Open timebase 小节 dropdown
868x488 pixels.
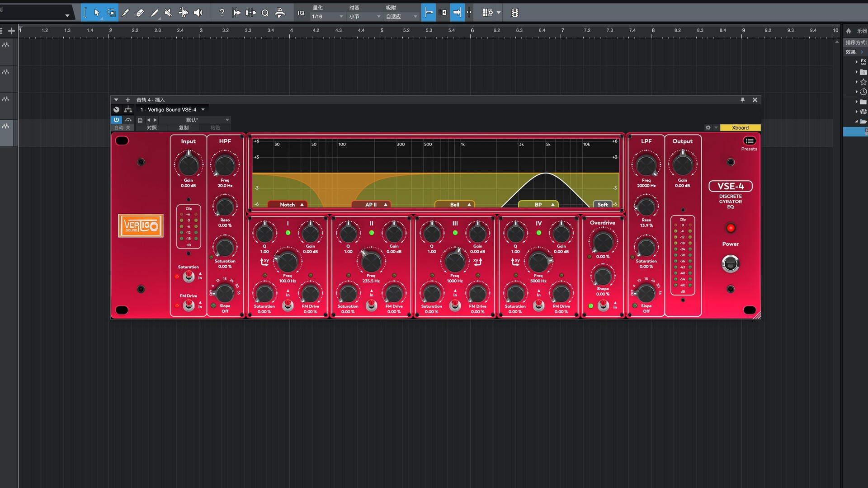click(365, 16)
